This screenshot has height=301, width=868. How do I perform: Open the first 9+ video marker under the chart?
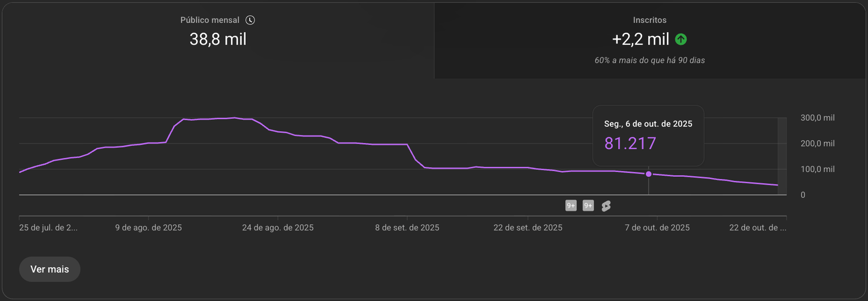tap(571, 206)
